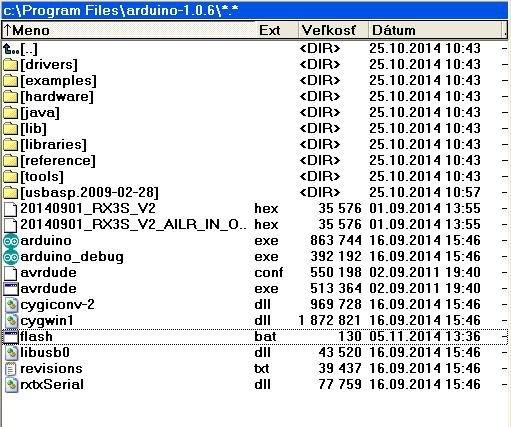
Task: Click the libusb0 dll file icon
Action: click(11, 353)
